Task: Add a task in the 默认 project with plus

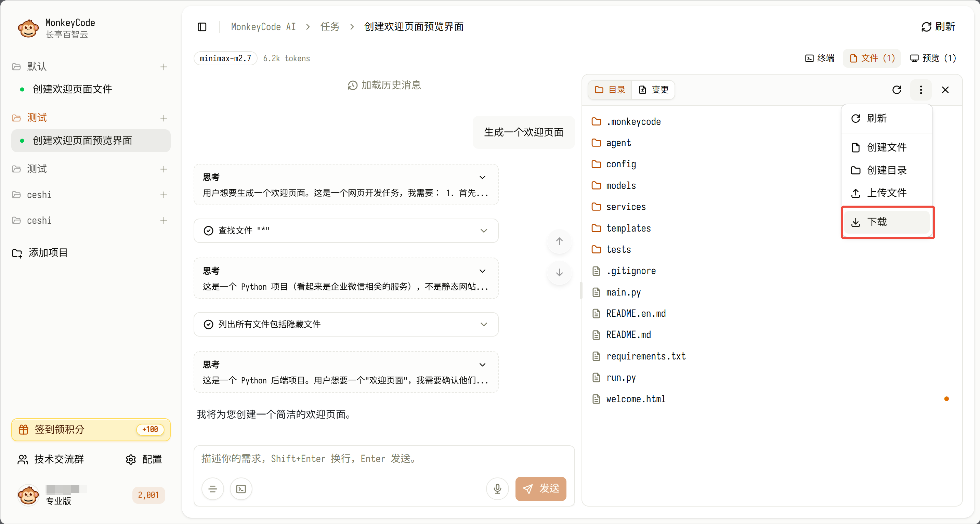Action: pyautogui.click(x=164, y=67)
